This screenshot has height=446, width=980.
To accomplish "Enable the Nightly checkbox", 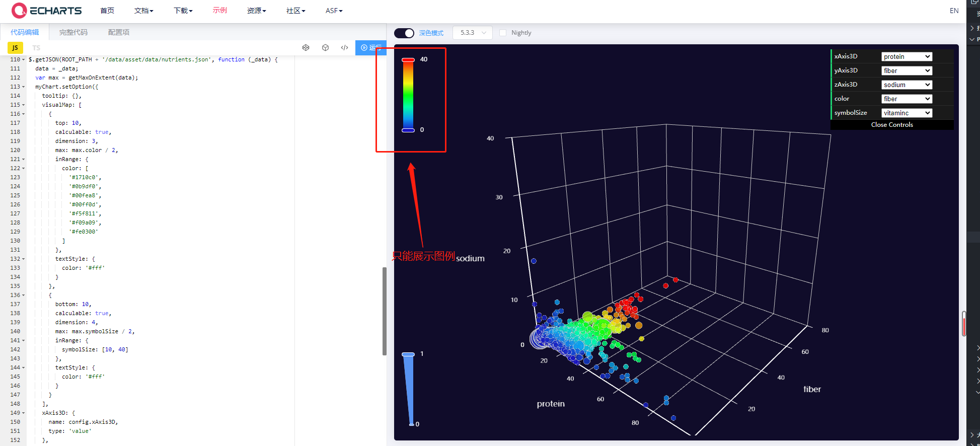I will (x=503, y=33).
